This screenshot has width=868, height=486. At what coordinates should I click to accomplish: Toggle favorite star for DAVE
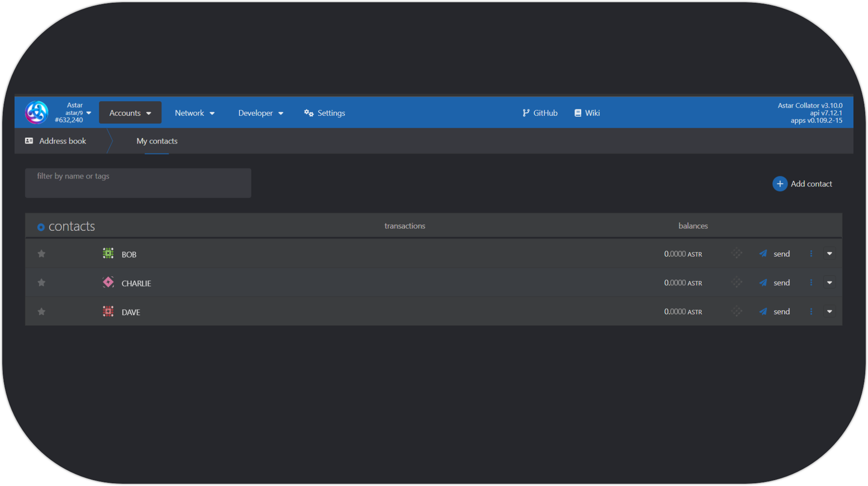pos(41,312)
